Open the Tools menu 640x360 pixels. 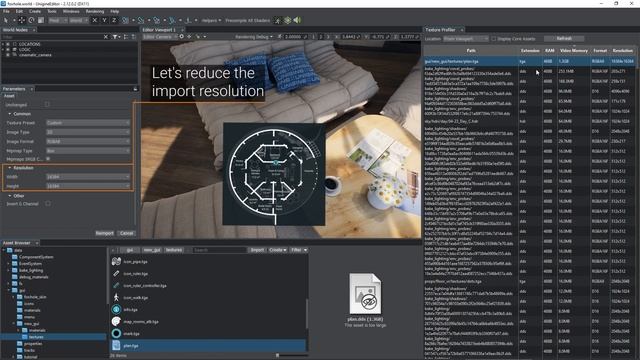(52, 11)
